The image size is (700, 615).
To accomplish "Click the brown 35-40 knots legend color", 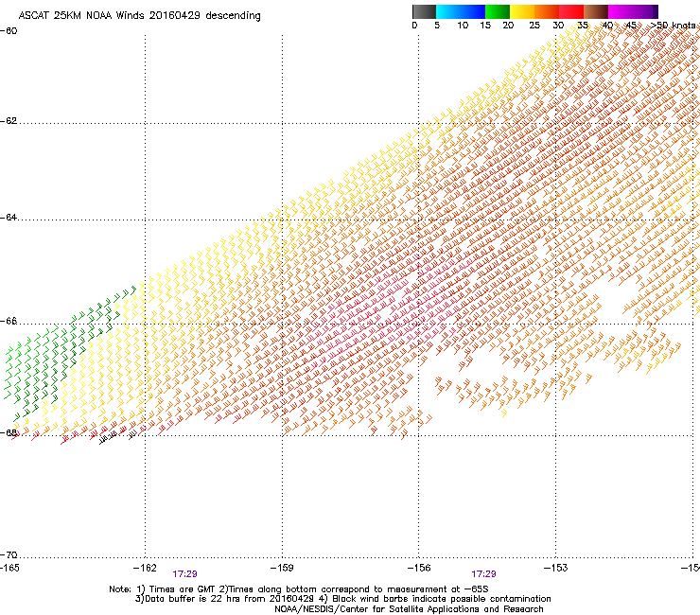I will 596,11.
